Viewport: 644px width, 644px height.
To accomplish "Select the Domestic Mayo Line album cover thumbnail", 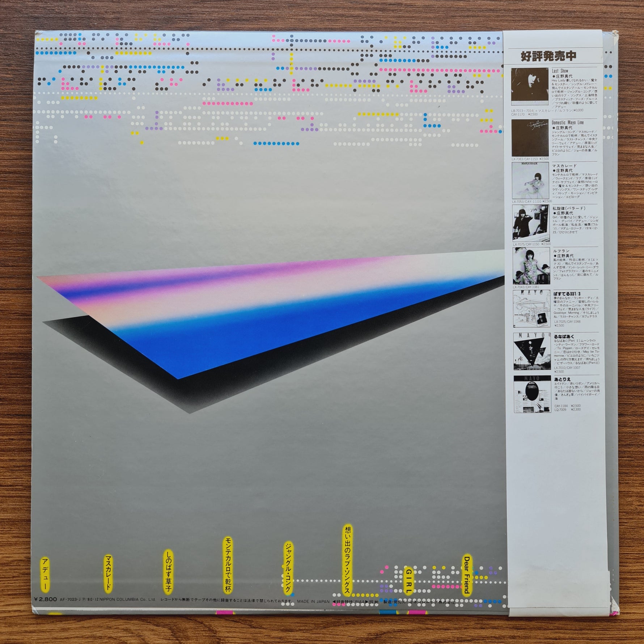I will coord(530,138).
